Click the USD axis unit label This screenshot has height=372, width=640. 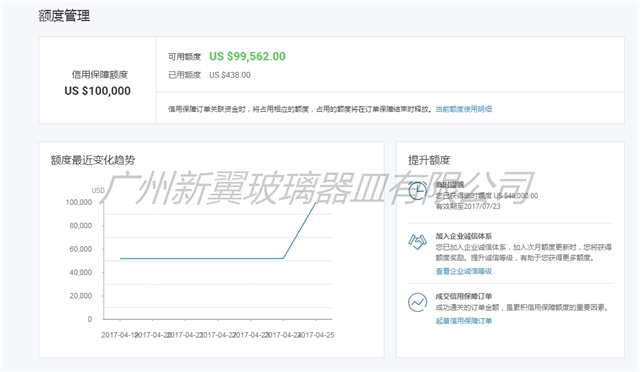coord(98,190)
